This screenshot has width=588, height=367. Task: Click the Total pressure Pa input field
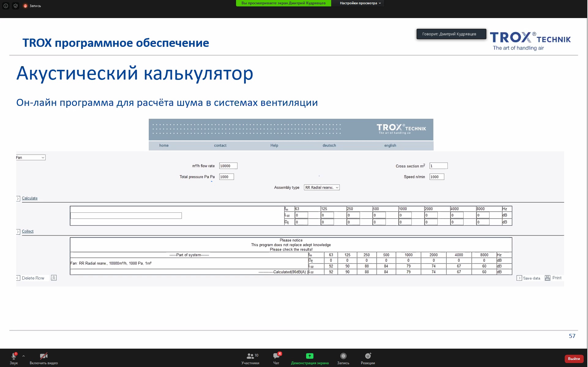pos(227,177)
